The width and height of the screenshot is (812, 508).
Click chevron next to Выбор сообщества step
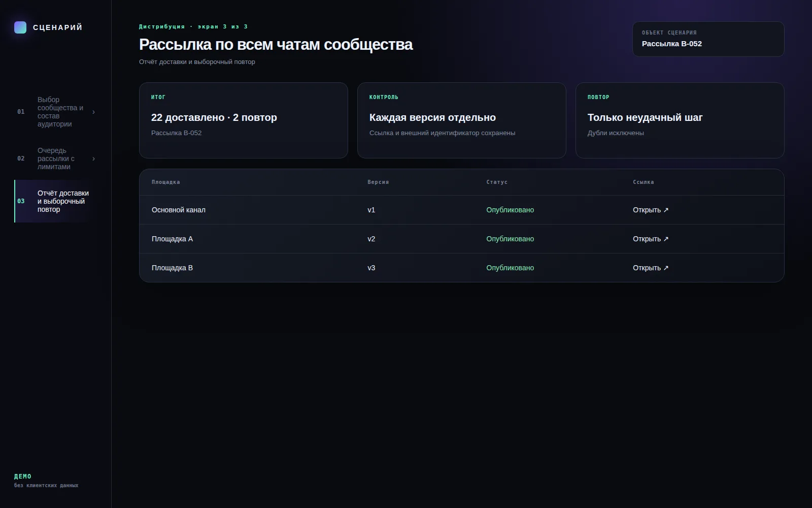coord(93,112)
